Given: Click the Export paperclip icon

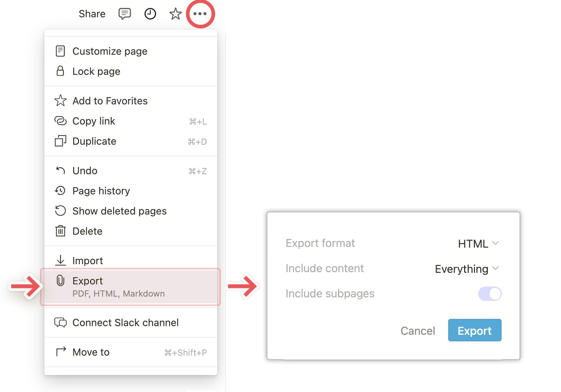Looking at the screenshot, I should click(60, 280).
